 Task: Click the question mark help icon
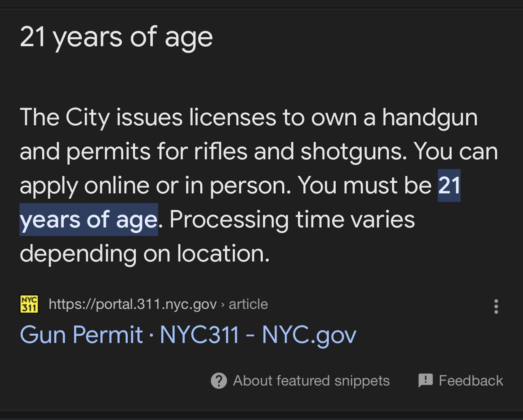tap(219, 381)
